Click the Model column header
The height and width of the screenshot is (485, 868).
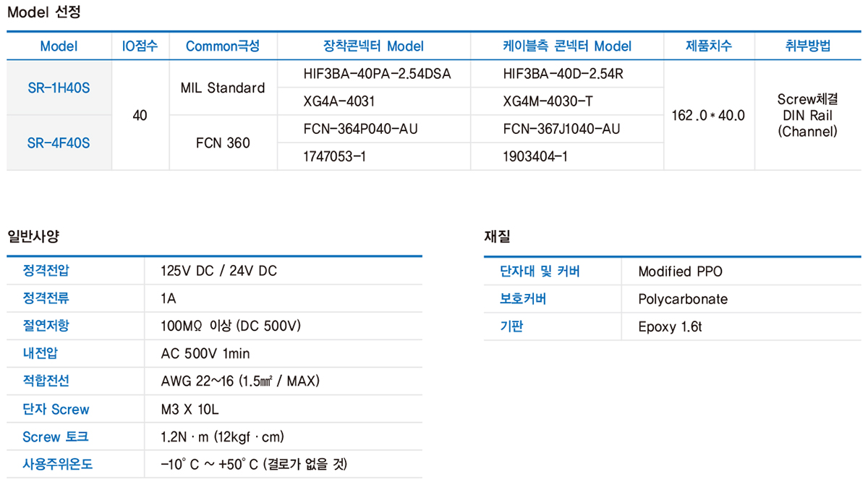tap(59, 46)
